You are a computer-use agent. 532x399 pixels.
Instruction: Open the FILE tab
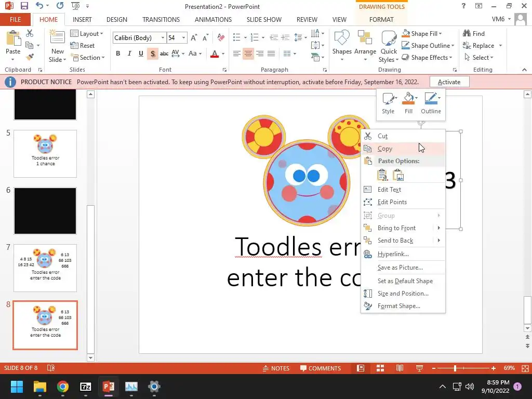pyautogui.click(x=15, y=19)
